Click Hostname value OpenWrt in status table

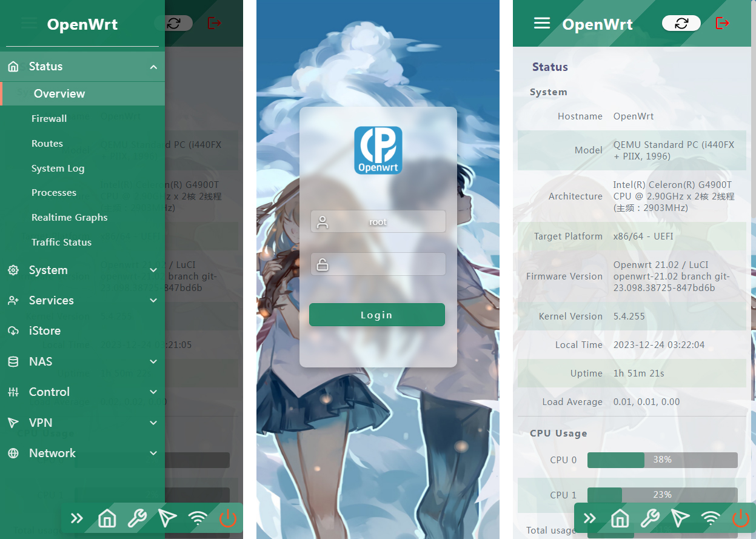click(x=634, y=116)
